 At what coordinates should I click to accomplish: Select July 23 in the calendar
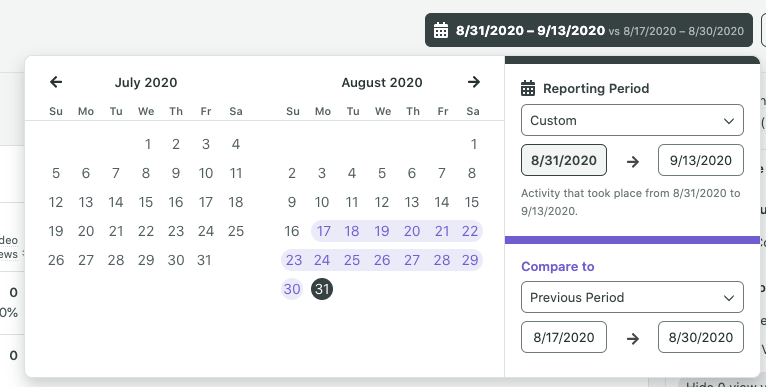pyautogui.click(x=176, y=231)
